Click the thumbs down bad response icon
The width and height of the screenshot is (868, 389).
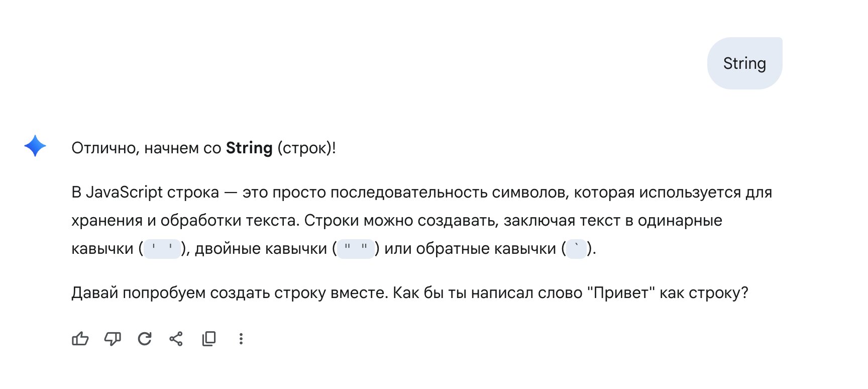(113, 339)
